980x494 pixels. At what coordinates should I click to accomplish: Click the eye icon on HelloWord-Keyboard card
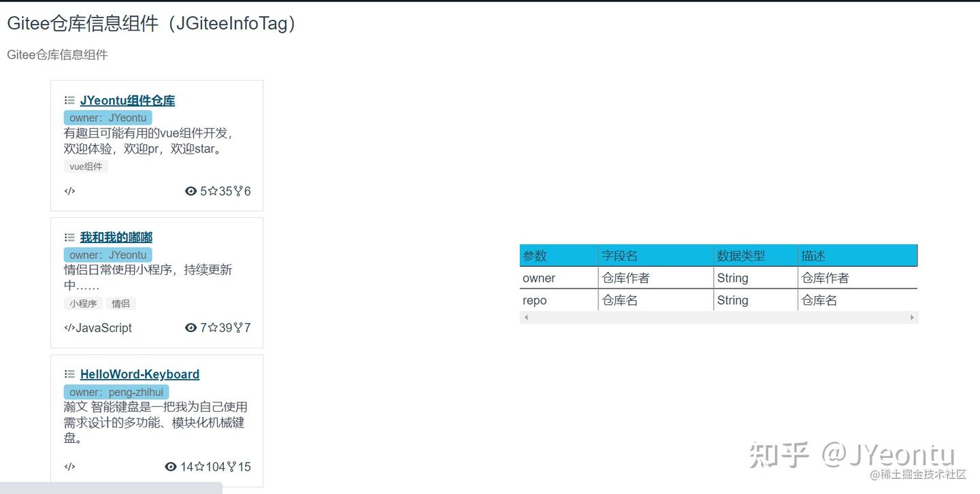tap(170, 466)
